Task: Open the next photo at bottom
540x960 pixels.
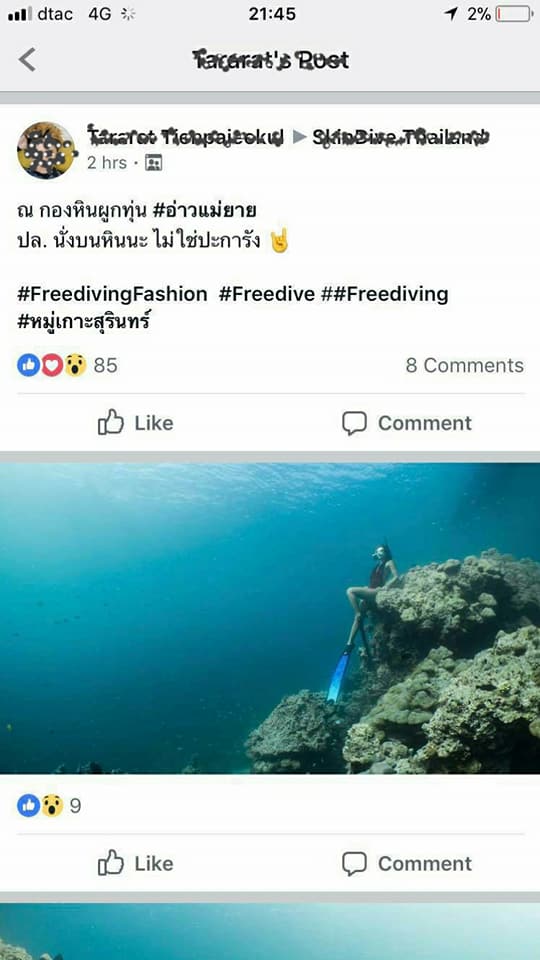Action: 270,932
